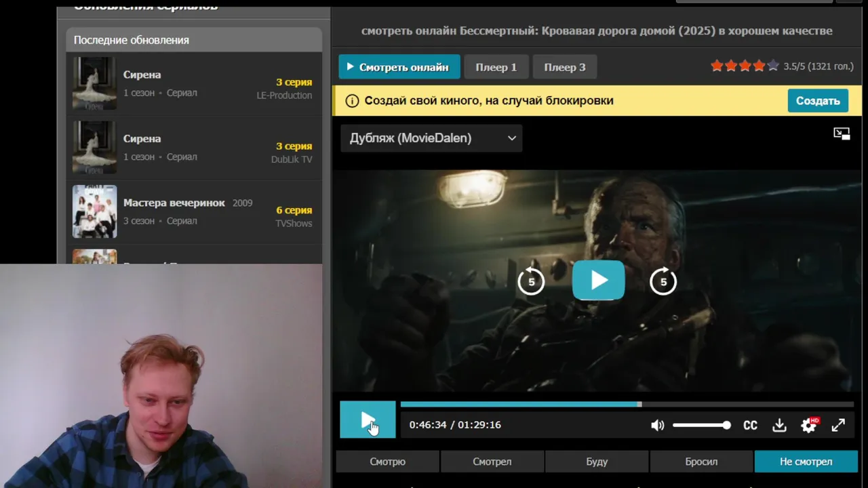Open Сирена DubLik TV update entry

(x=194, y=148)
